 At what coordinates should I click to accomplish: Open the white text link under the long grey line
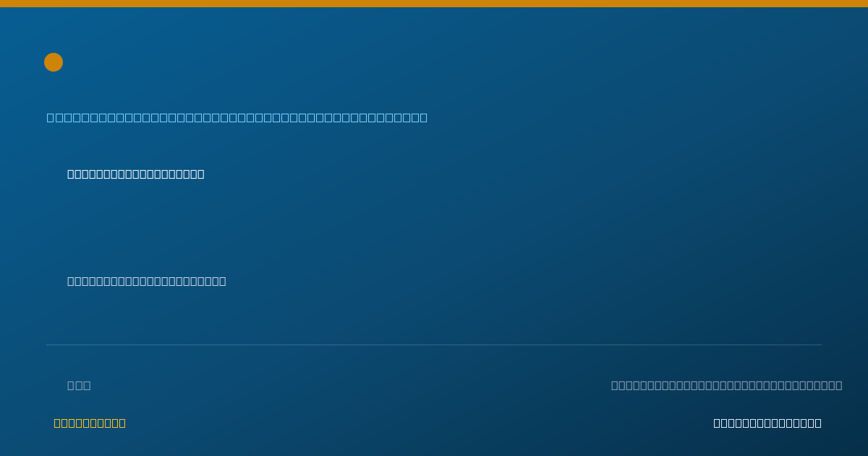(767, 423)
